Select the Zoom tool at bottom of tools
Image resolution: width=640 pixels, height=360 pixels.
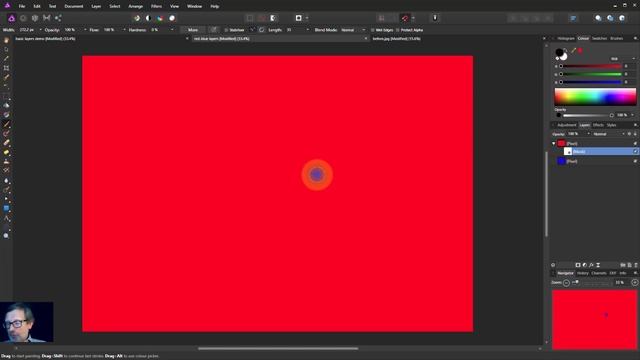(6, 236)
